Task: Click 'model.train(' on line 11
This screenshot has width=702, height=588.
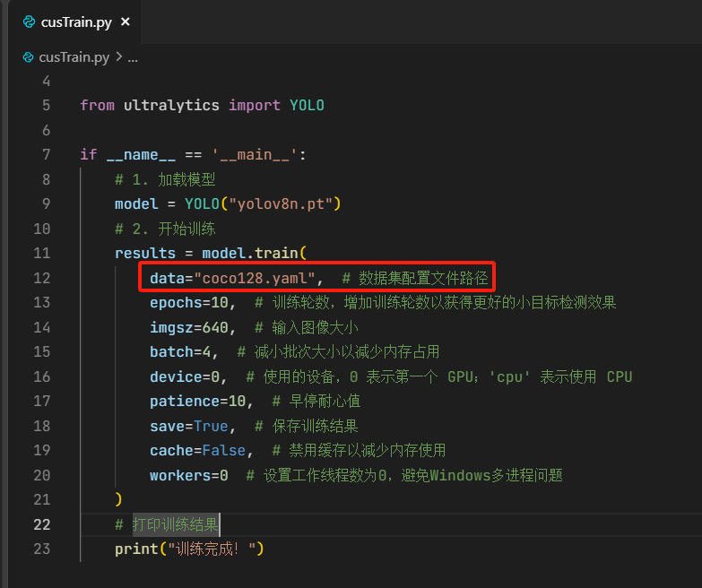Action: tap(255, 254)
